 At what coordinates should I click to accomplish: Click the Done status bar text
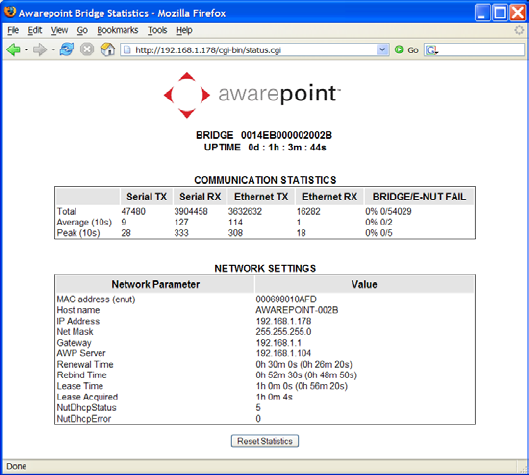[16, 466]
